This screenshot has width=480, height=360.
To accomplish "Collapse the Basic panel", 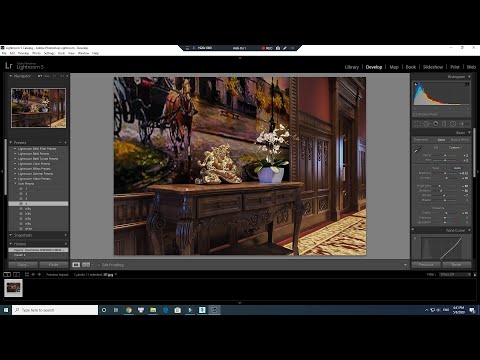I will pos(469,133).
